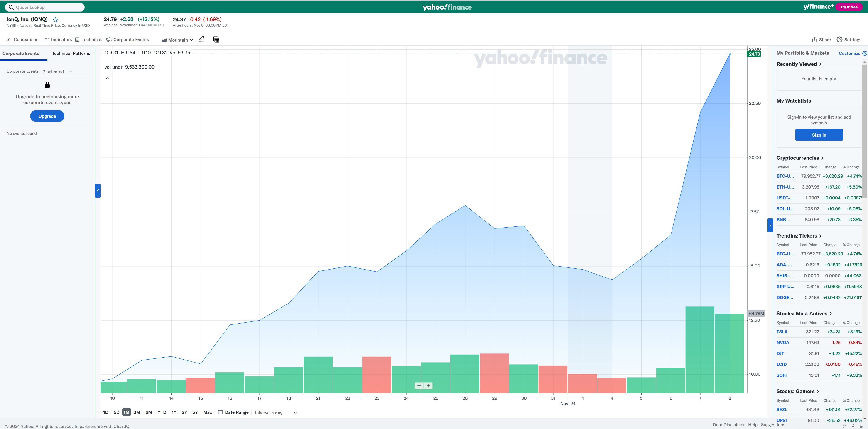Select the pencil Draw tool
This screenshot has height=429, width=868.
201,39
